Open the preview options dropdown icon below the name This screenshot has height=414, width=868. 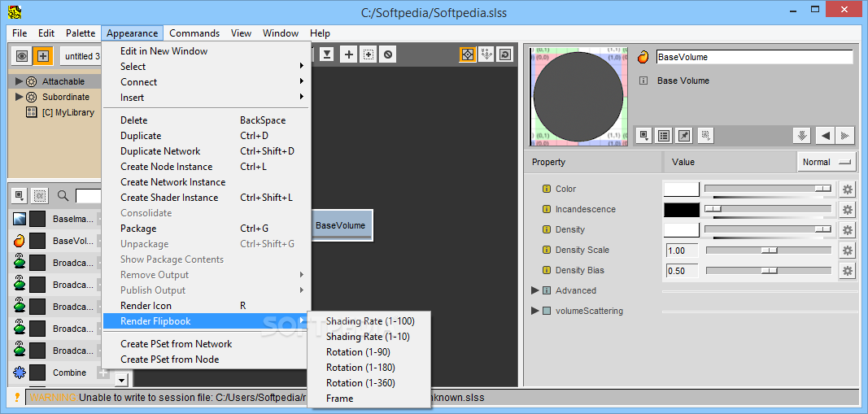(x=643, y=135)
